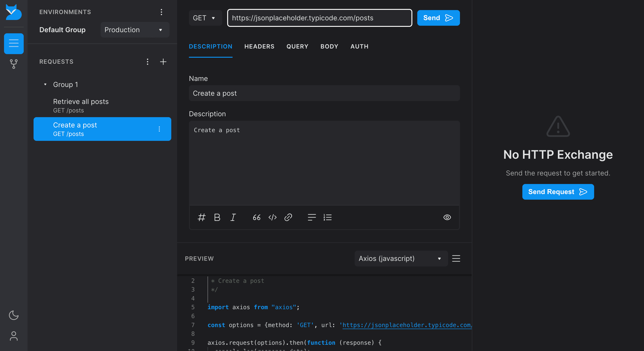
Task: Open the Requests more options menu
Action: pos(148,62)
